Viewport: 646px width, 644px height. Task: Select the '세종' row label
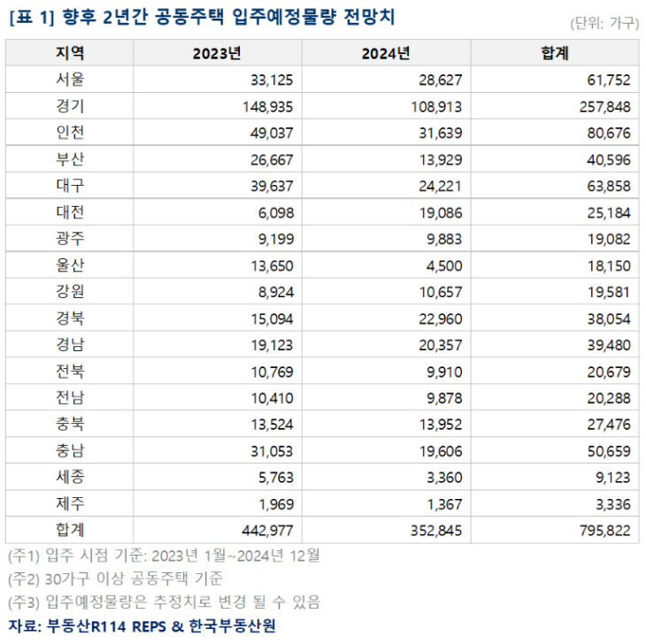tap(70, 478)
